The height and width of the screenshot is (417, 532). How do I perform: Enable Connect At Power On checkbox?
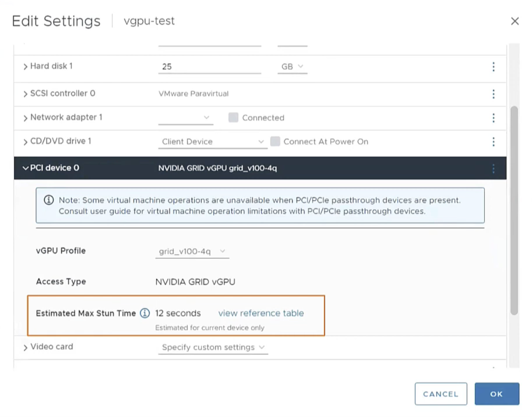point(275,141)
